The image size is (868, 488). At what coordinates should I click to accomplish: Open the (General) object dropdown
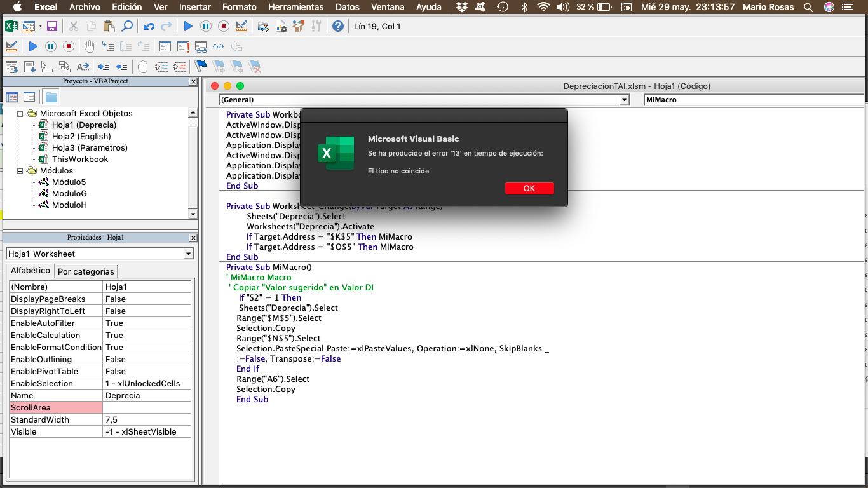point(624,100)
